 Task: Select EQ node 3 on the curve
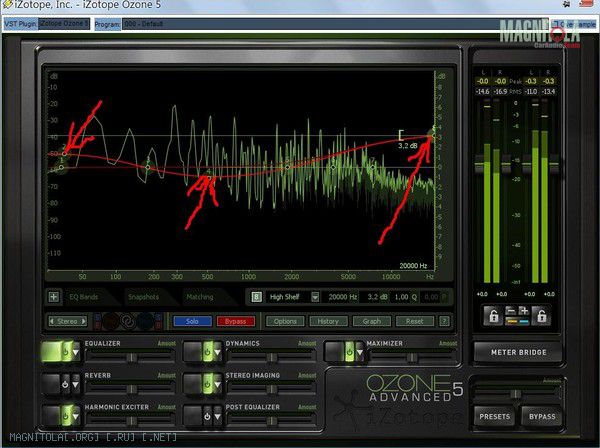pos(148,167)
